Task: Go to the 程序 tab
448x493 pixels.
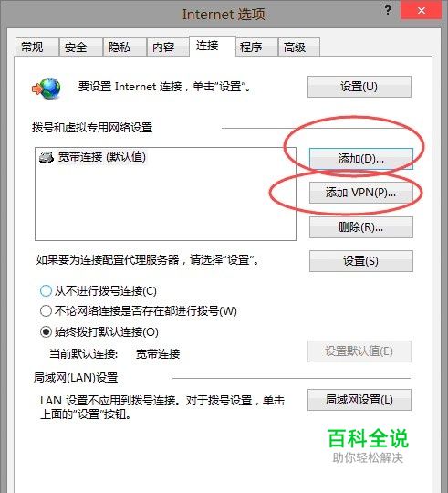Action: pos(256,47)
